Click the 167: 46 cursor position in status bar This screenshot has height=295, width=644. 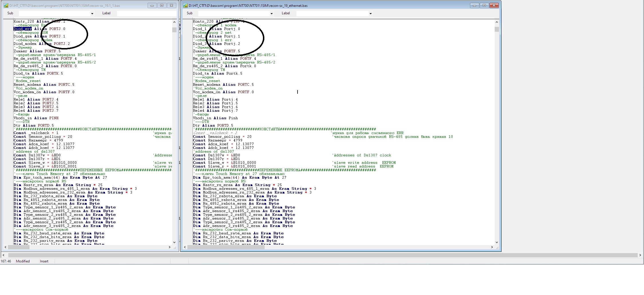tap(6, 261)
